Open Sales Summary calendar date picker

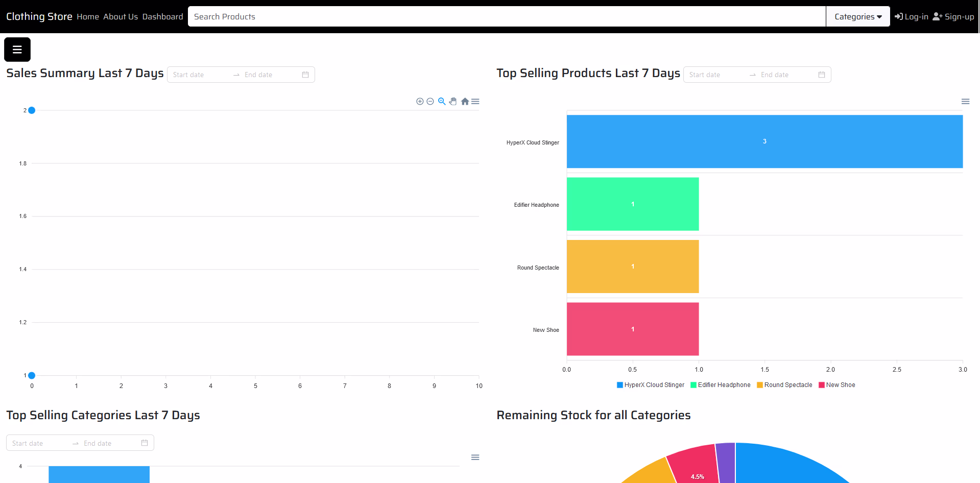(x=305, y=75)
